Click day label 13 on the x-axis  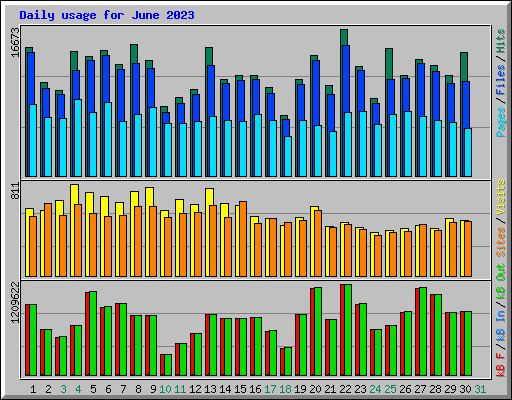(x=210, y=389)
